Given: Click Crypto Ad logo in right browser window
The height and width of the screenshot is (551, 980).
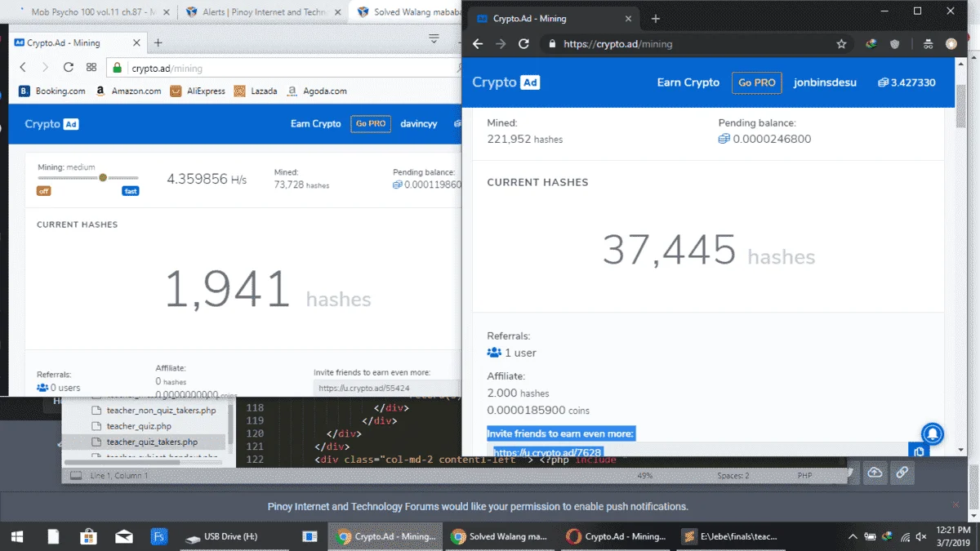Looking at the screenshot, I should pos(506,82).
